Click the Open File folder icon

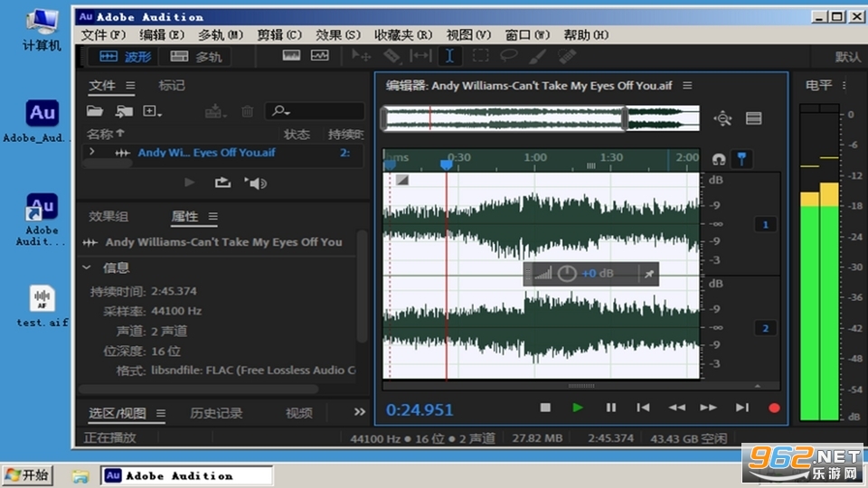click(x=95, y=111)
